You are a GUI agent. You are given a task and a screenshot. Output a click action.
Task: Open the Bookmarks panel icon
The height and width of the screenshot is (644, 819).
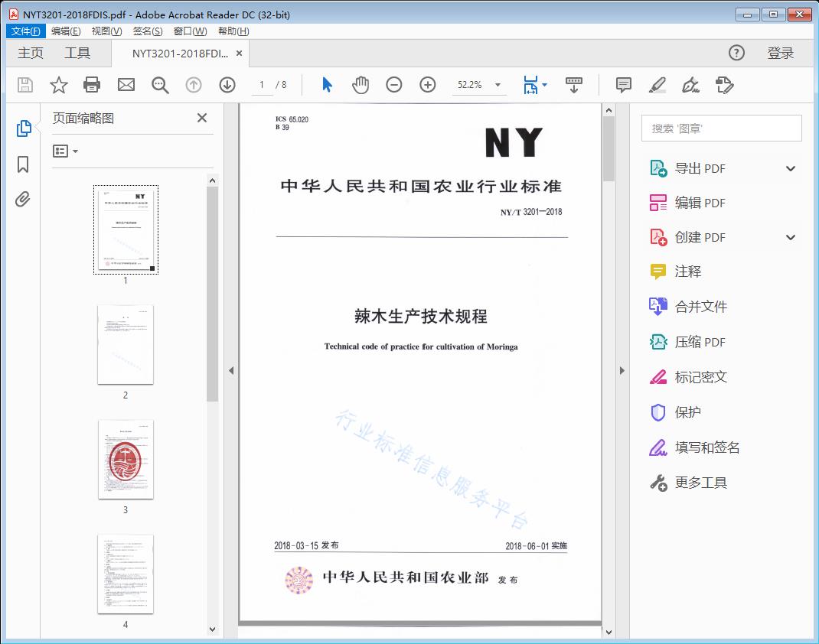click(x=23, y=164)
